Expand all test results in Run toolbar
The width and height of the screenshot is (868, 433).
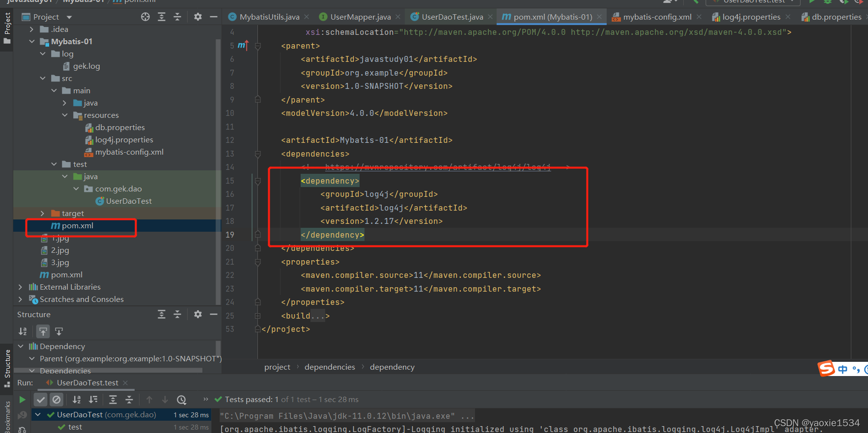tap(113, 400)
